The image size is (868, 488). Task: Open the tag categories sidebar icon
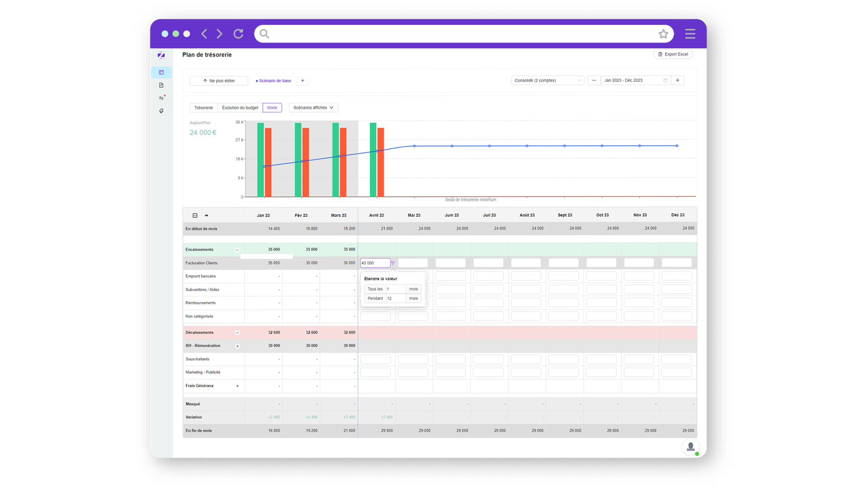pyautogui.click(x=161, y=111)
